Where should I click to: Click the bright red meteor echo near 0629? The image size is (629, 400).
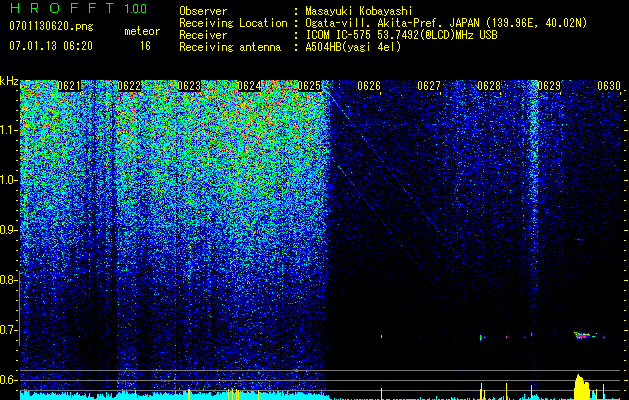(x=582, y=335)
